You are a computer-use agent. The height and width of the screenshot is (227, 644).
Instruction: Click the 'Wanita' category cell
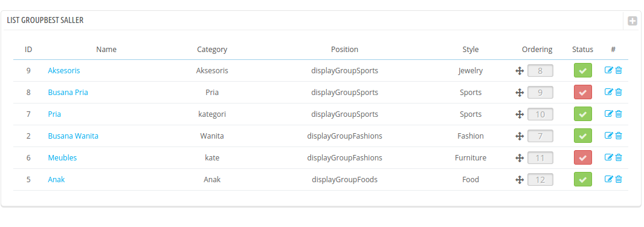212,136
